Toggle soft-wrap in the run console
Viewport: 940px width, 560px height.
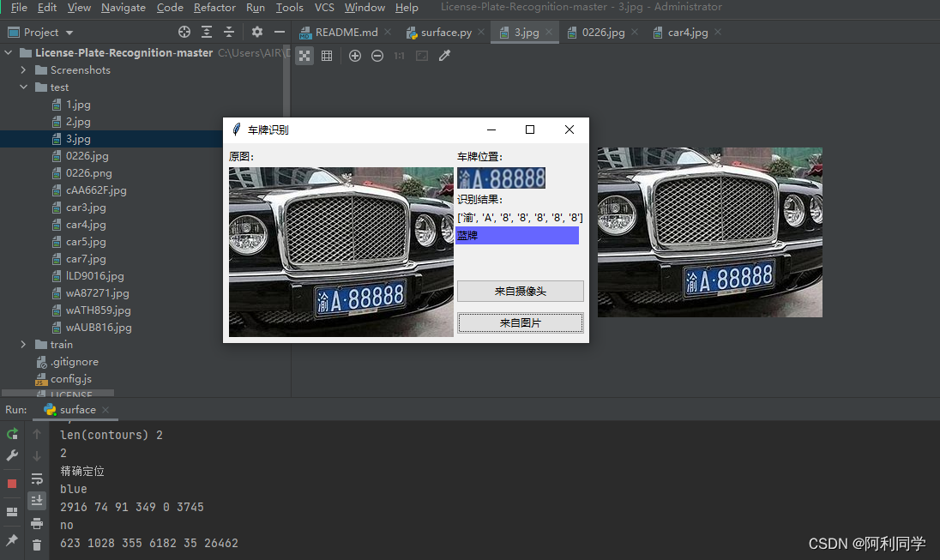(x=37, y=479)
